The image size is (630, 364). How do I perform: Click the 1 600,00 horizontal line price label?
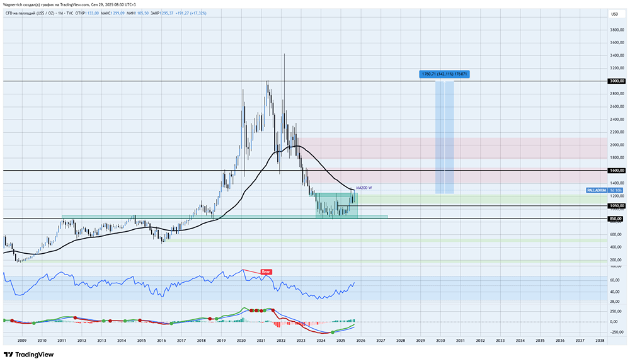[617, 171]
